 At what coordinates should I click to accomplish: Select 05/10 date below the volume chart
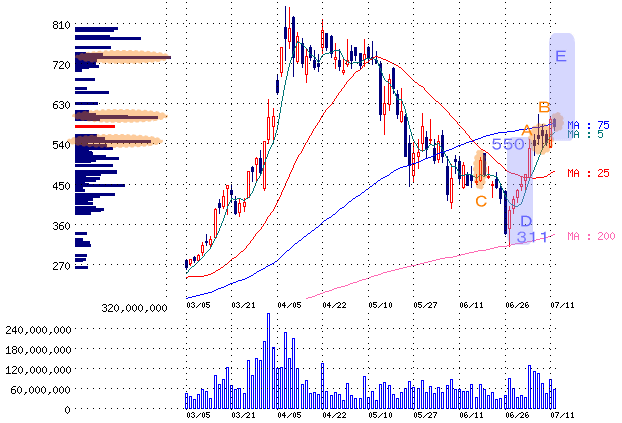380,415
